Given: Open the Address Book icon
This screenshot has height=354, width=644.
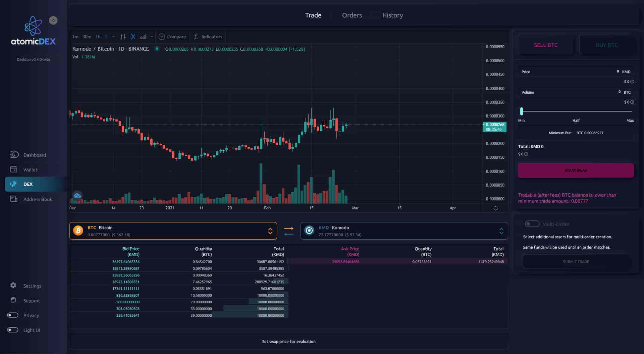Looking at the screenshot, I should (14, 199).
